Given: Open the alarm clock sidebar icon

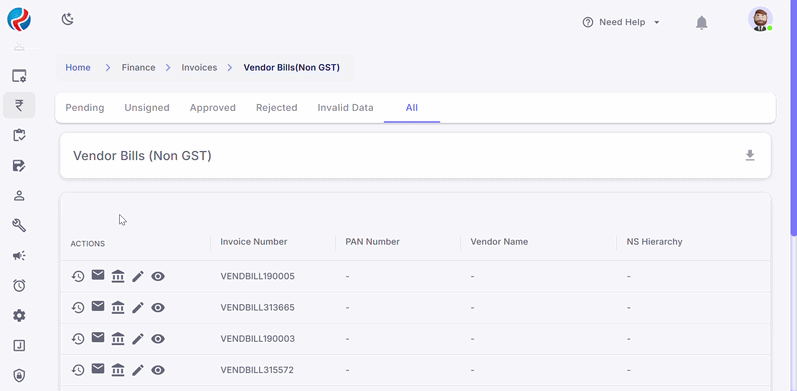Looking at the screenshot, I should pos(19,285).
